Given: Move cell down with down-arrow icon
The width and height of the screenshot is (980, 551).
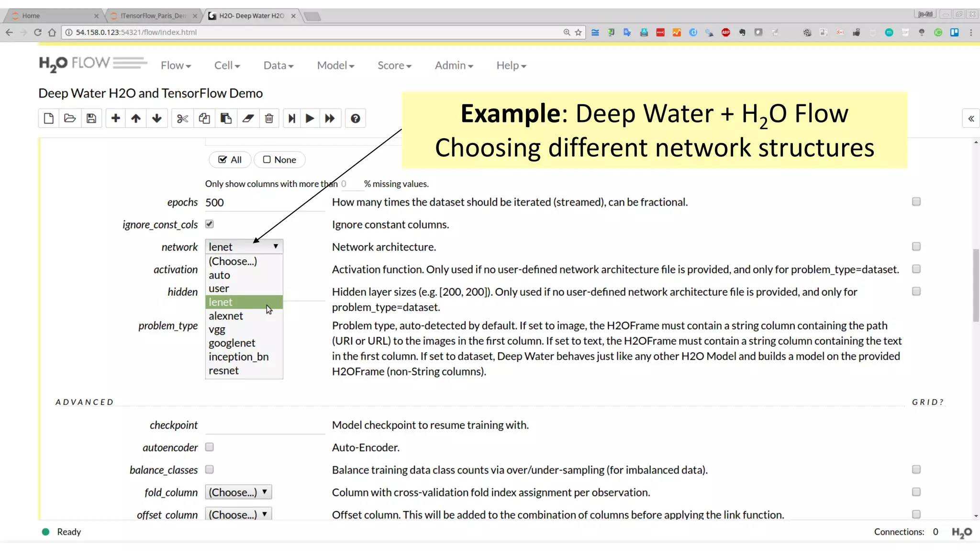Looking at the screenshot, I should click(157, 119).
